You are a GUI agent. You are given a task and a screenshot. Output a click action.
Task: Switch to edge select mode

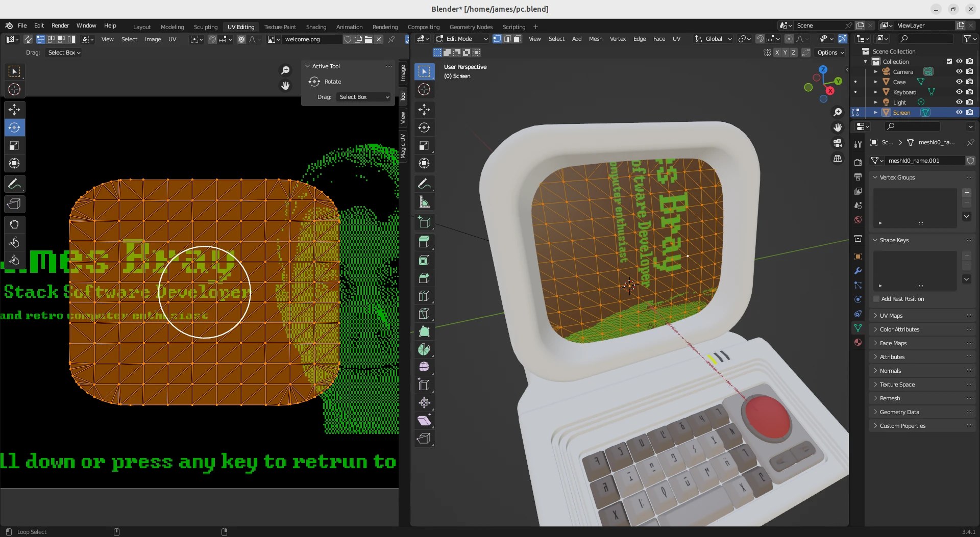click(x=507, y=39)
